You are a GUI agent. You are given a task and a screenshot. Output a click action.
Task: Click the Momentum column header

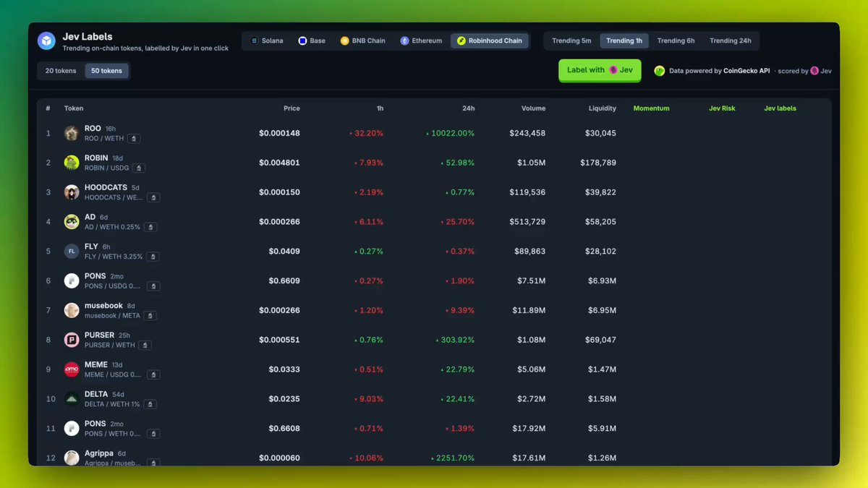point(651,108)
